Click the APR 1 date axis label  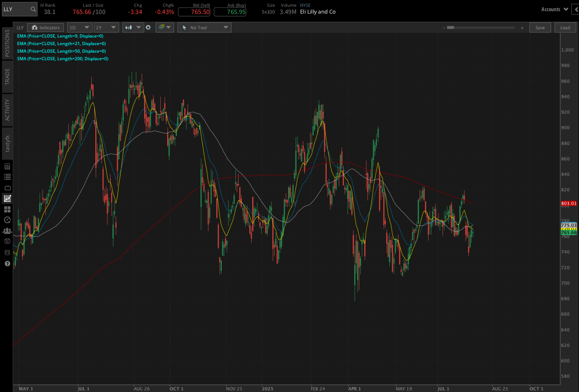tap(354, 389)
